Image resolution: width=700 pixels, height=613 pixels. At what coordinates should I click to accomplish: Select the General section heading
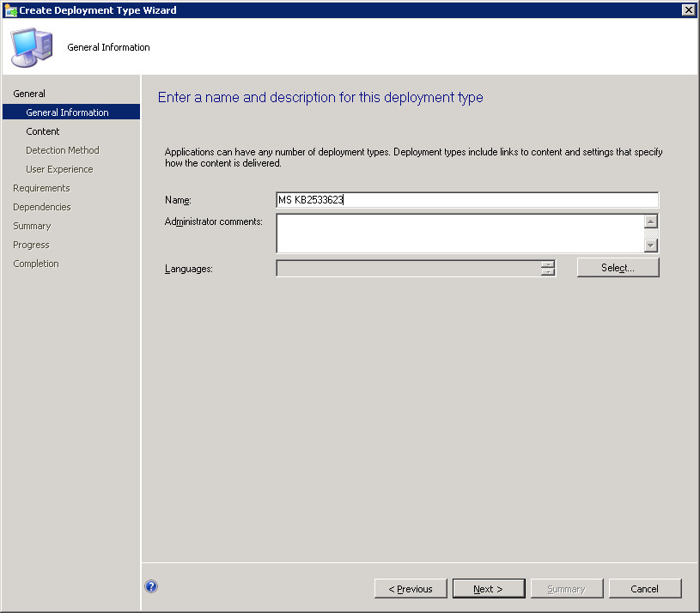click(29, 94)
